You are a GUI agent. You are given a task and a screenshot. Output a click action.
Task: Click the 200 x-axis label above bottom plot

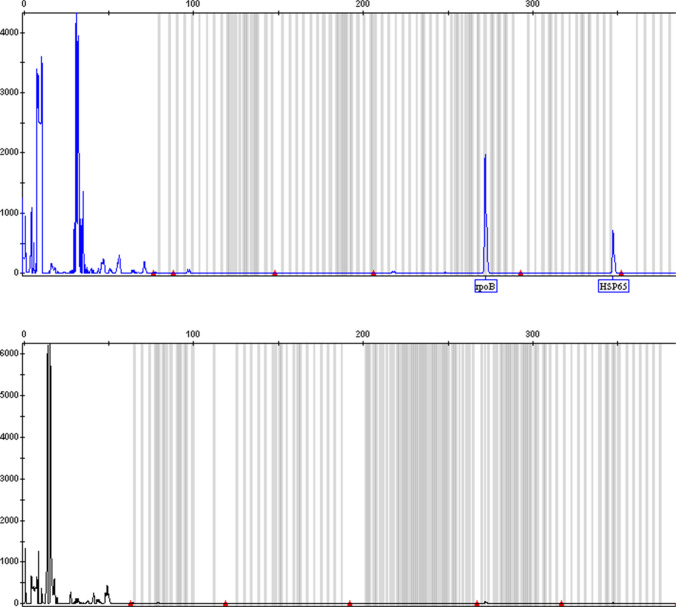pyautogui.click(x=363, y=334)
